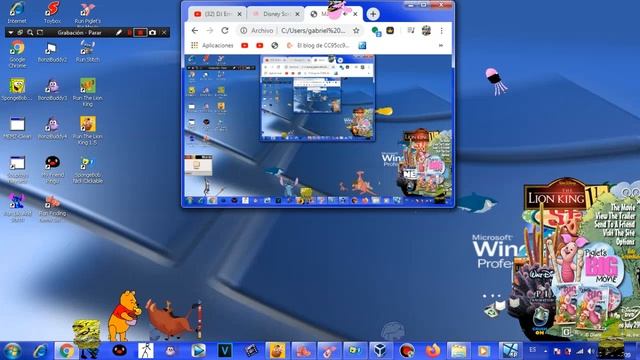The width and height of the screenshot is (640, 360).
Task: Open El blog de CC95cc9 bookmark
Action: pyautogui.click(x=318, y=45)
